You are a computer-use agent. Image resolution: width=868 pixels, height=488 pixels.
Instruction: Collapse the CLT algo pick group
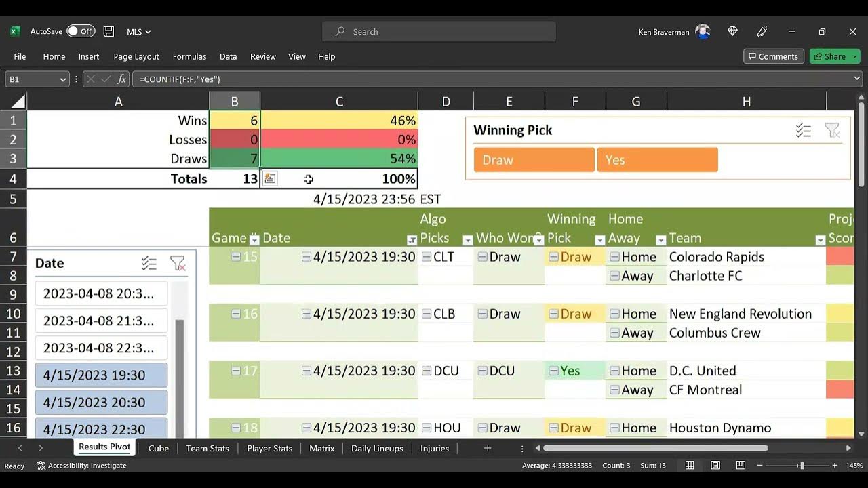(x=427, y=257)
